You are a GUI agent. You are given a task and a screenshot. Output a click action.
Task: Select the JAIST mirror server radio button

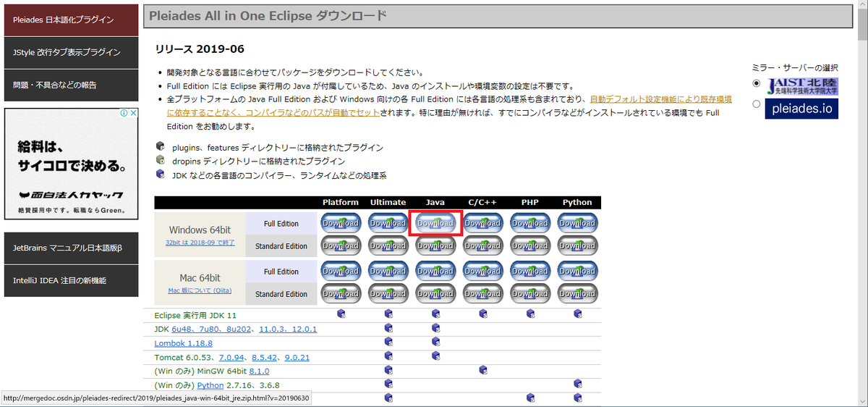[757, 83]
